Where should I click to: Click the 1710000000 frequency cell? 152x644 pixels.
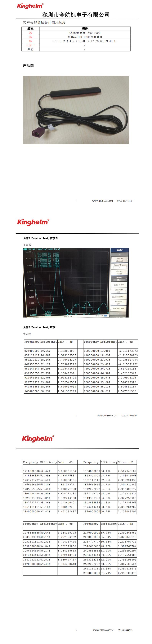click(x=31, y=471)
